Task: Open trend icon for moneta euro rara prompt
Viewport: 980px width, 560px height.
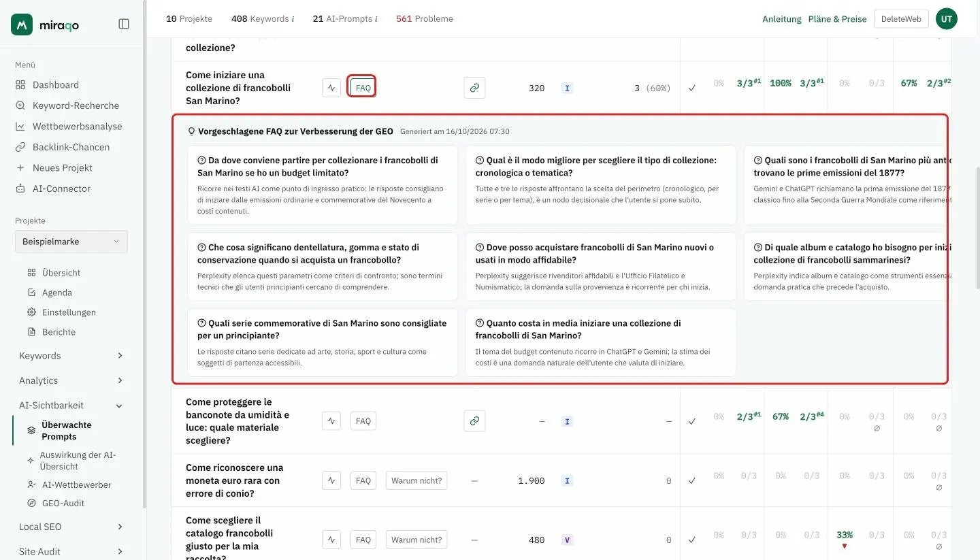Action: pyautogui.click(x=331, y=480)
